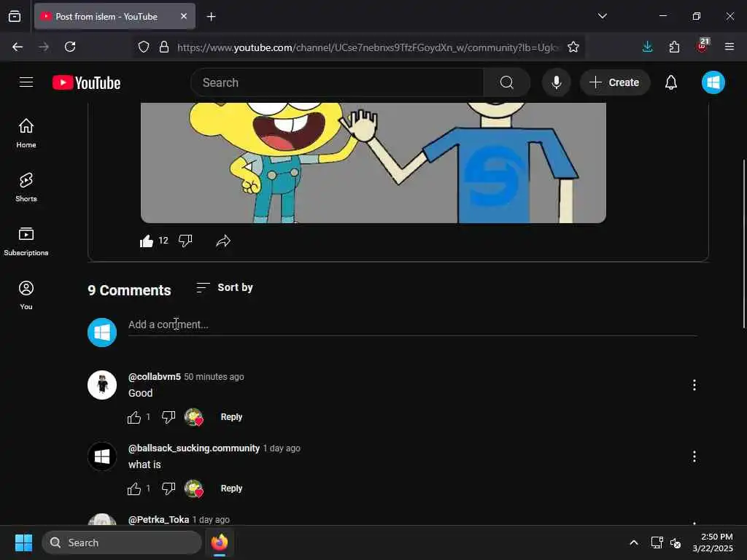Go forward one page in browser

pos(44,47)
